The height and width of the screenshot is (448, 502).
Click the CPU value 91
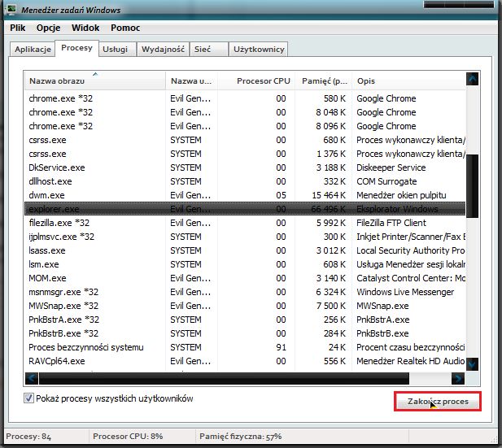click(x=281, y=347)
